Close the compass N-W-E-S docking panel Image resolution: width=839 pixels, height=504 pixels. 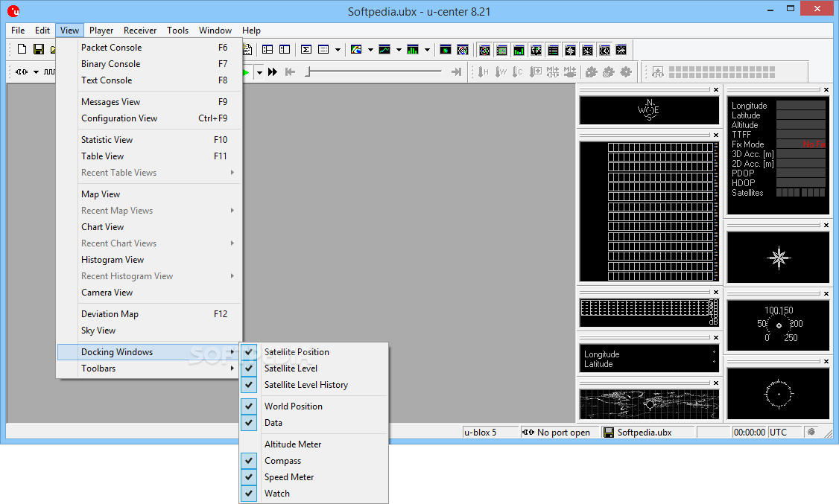(716, 90)
